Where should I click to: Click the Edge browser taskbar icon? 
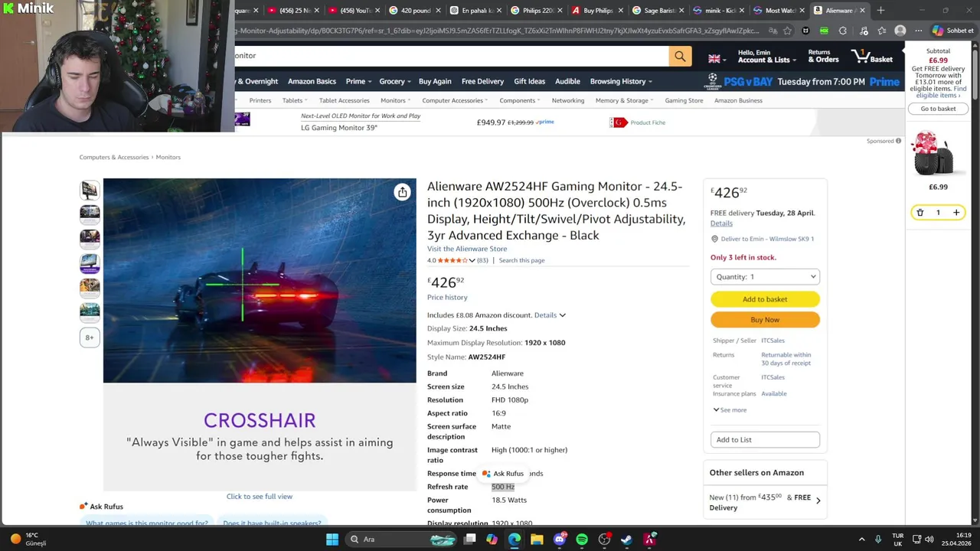[514, 540]
